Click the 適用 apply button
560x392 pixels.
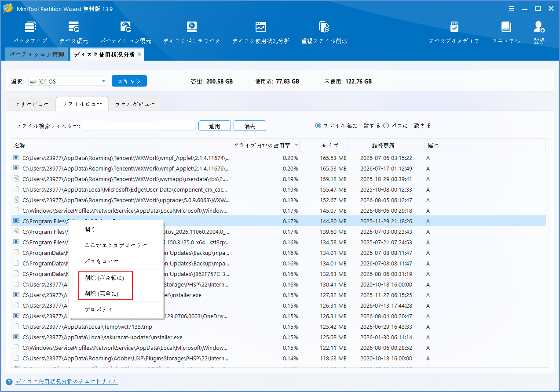[x=215, y=126]
